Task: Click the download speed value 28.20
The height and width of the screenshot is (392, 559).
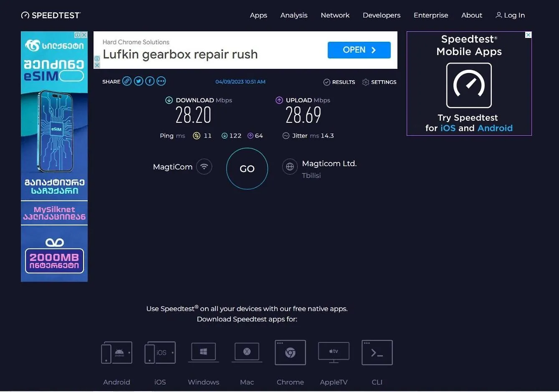Action: point(193,115)
